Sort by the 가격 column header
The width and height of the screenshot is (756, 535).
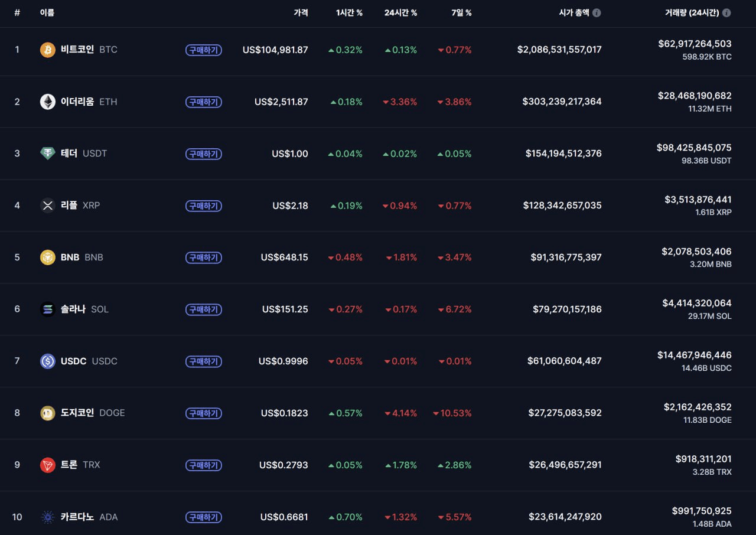[301, 12]
